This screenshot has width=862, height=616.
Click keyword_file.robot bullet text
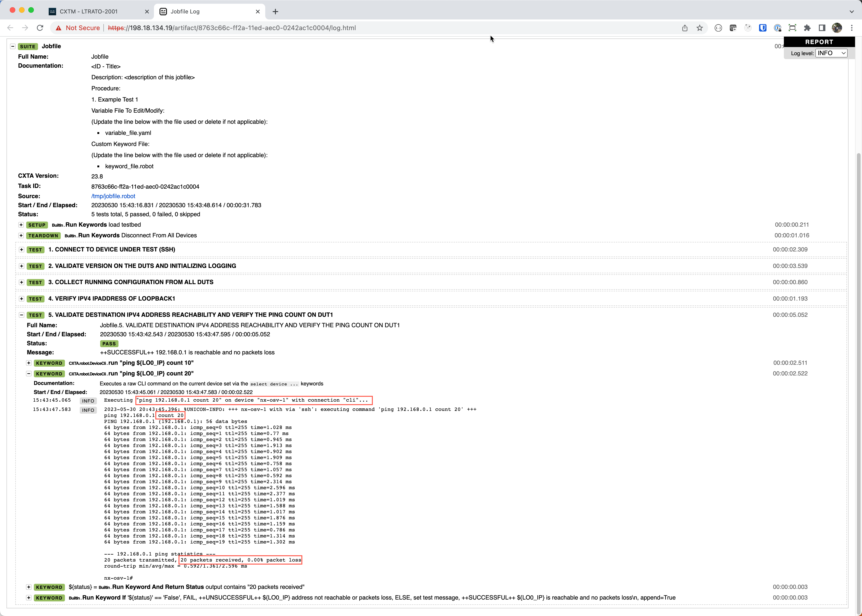coord(129,166)
